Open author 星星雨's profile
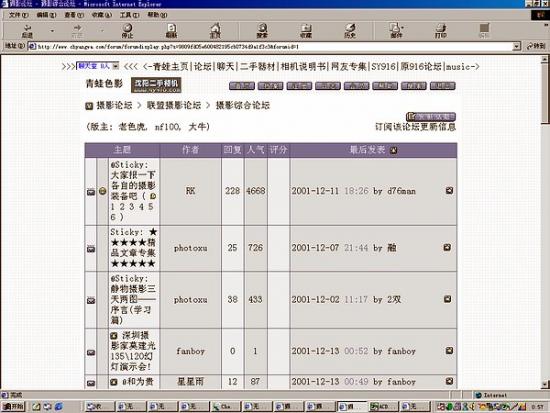The height and width of the screenshot is (413, 550). coord(190,381)
